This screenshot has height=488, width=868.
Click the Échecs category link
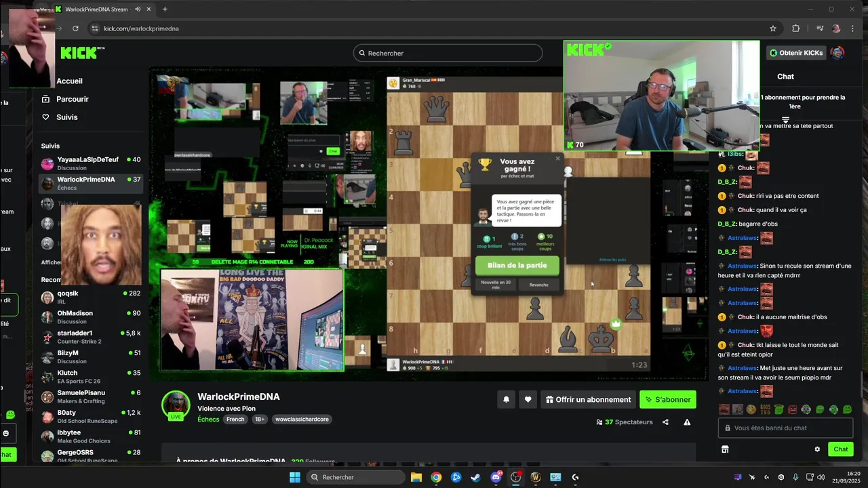[x=208, y=420]
